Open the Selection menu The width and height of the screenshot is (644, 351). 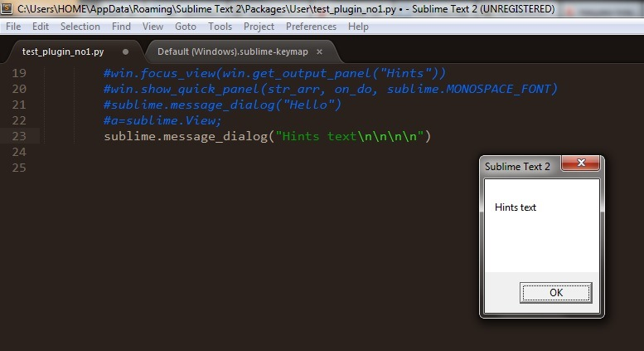(x=80, y=27)
